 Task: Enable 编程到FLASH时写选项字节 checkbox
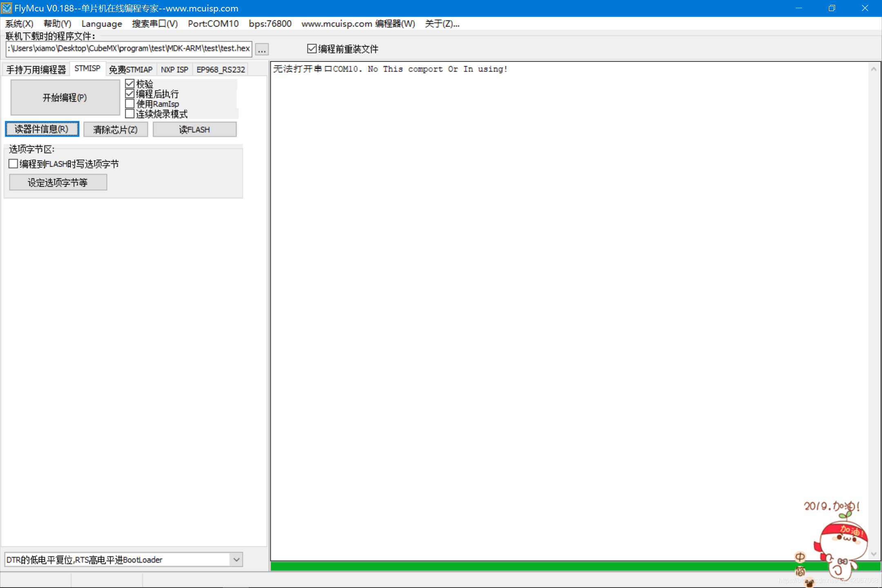click(x=13, y=164)
